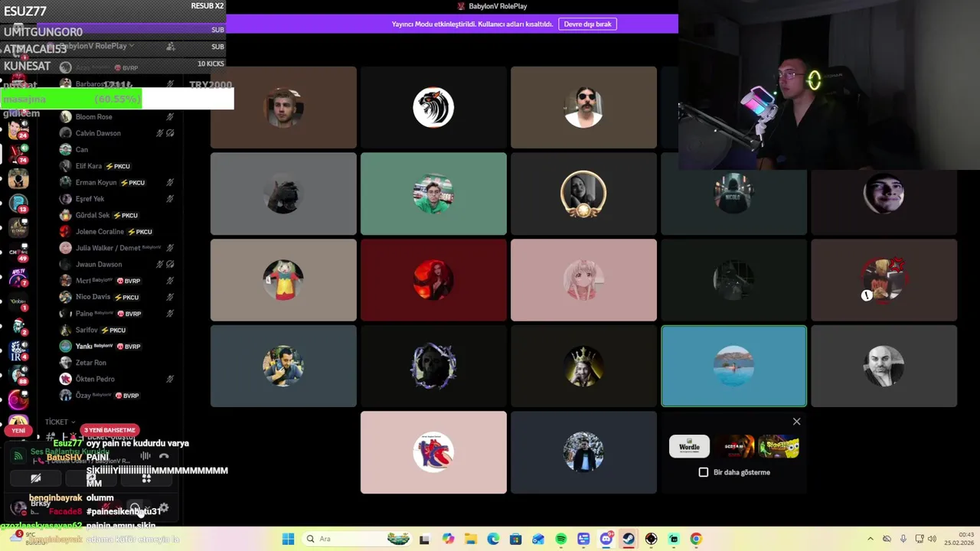Open Copilot from taskbar
The height and width of the screenshot is (551, 980).
click(x=448, y=539)
